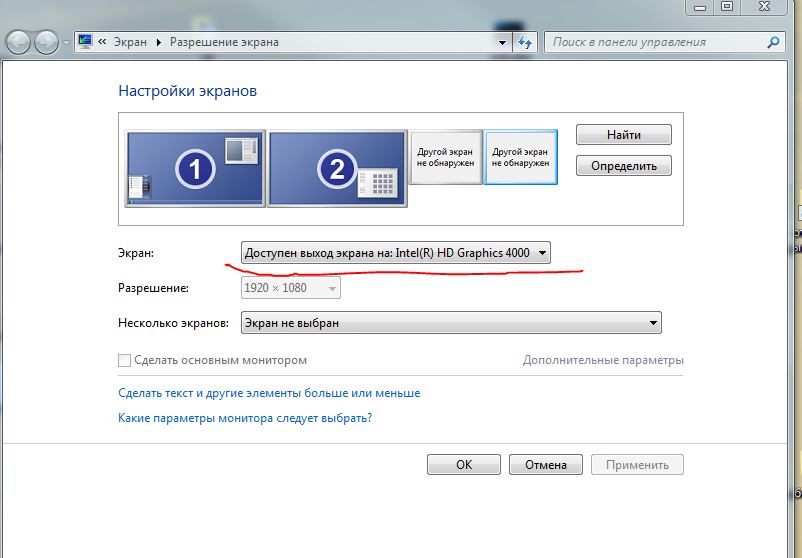
Task: Click the magnifier icon in search box
Action: pos(772,43)
